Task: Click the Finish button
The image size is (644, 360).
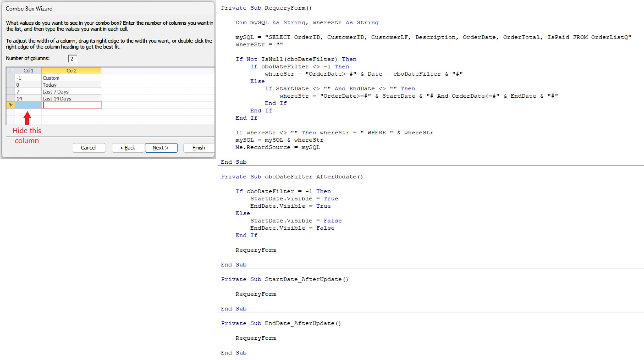Action: [198, 148]
